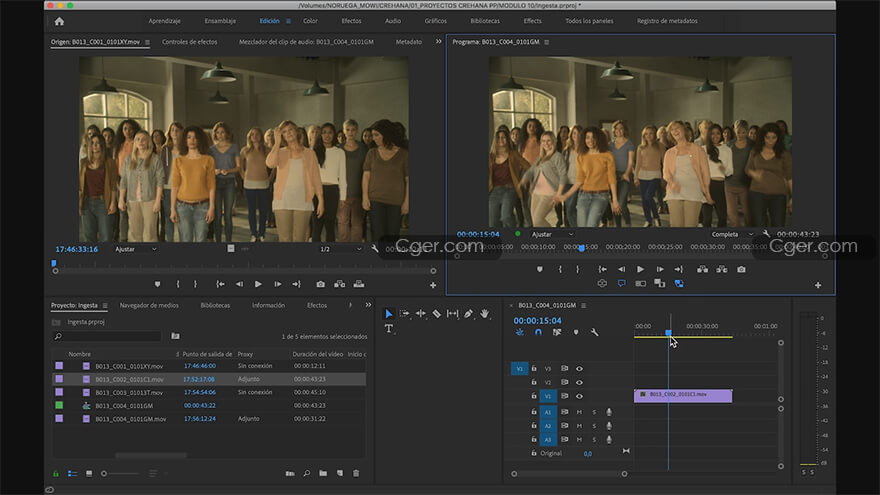Viewport: 880px width, 495px height.
Task: Solo audio track A2
Action: [x=594, y=426]
